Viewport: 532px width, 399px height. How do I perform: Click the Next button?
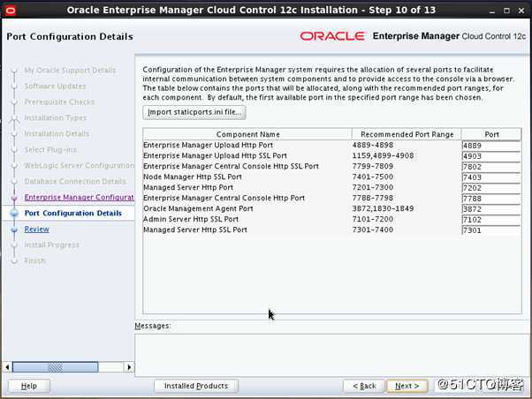(407, 386)
